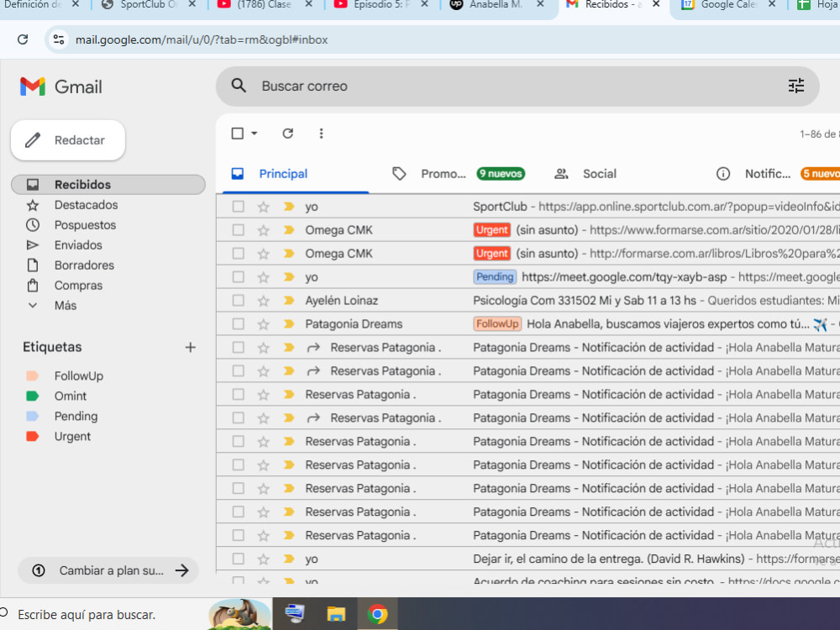Expand the select-all dropdown arrow
This screenshot has height=630, width=840.
pyautogui.click(x=255, y=134)
